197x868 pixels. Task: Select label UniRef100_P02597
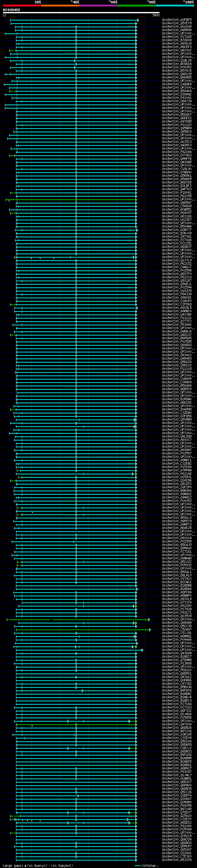pyautogui.click(x=177, y=454)
